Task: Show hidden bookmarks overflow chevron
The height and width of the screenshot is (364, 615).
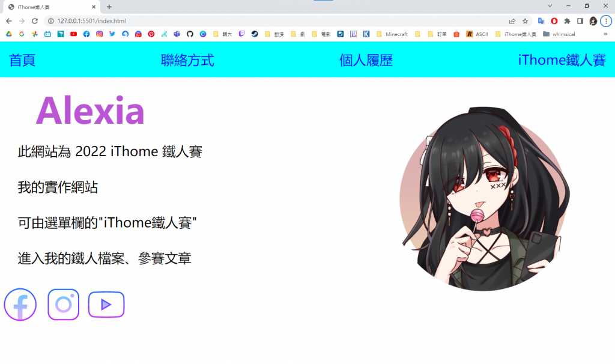Action: (x=605, y=34)
